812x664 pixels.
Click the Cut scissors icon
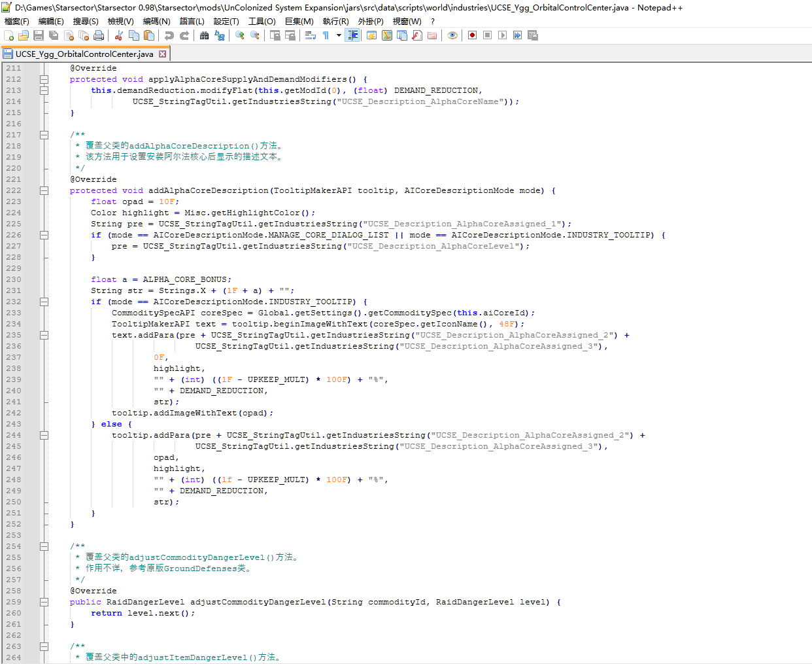tap(119, 35)
